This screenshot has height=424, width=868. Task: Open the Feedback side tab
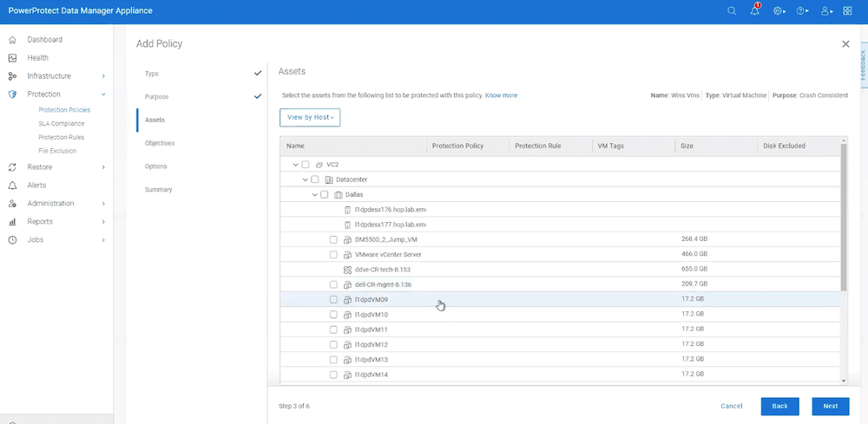coord(863,65)
